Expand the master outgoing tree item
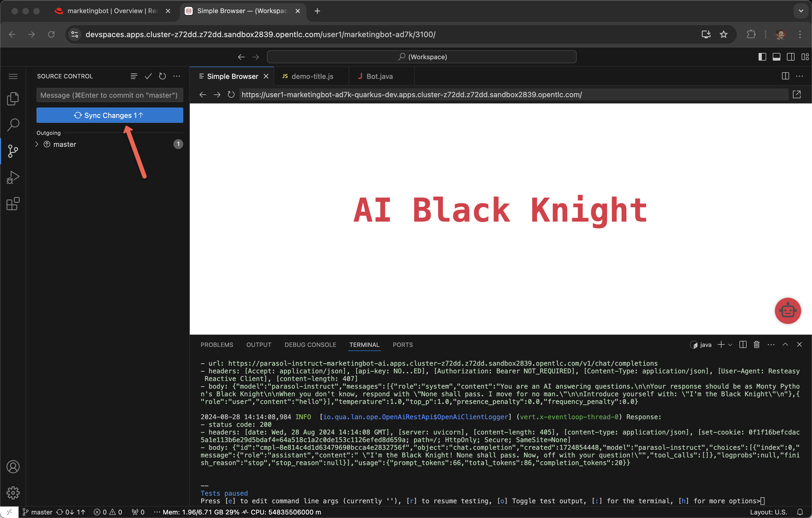Viewport: 812px width, 518px height. (37, 144)
